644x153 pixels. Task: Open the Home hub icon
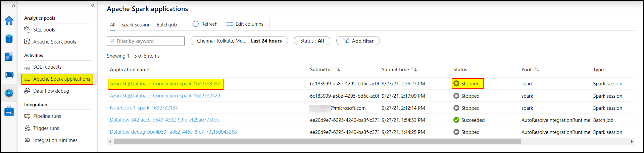[x=9, y=21]
